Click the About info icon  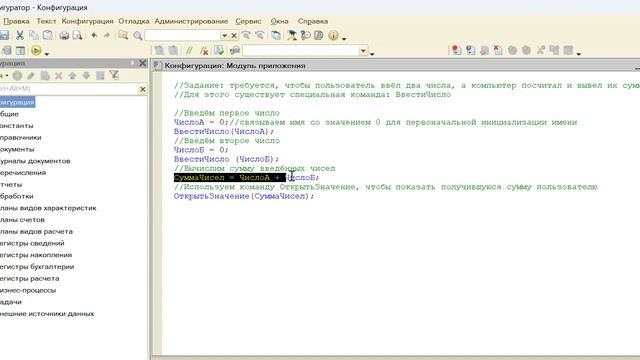[x=333, y=36]
